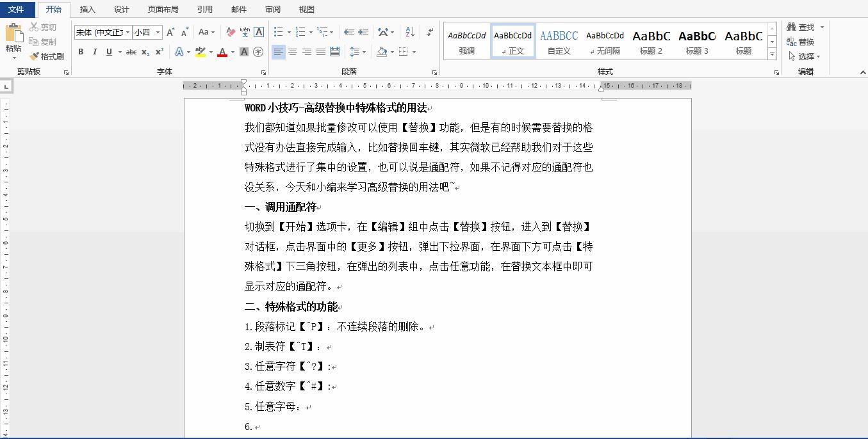Toggle center paragraph alignment

point(293,52)
